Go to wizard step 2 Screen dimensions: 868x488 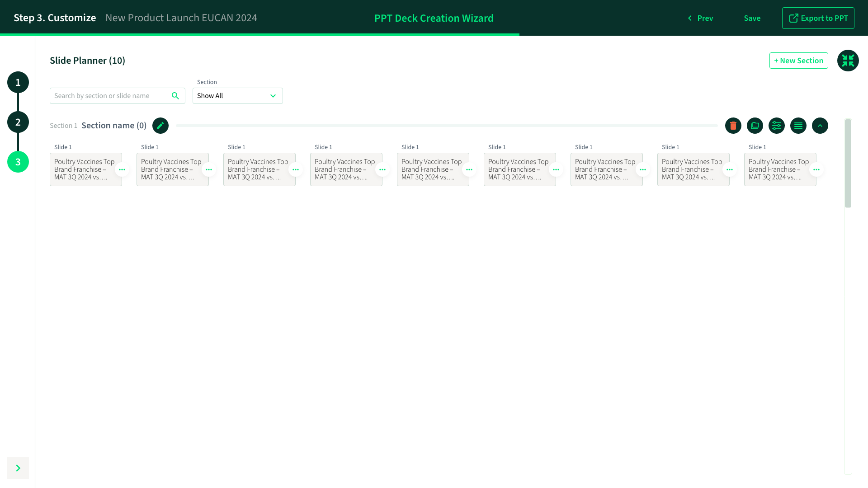tap(18, 122)
